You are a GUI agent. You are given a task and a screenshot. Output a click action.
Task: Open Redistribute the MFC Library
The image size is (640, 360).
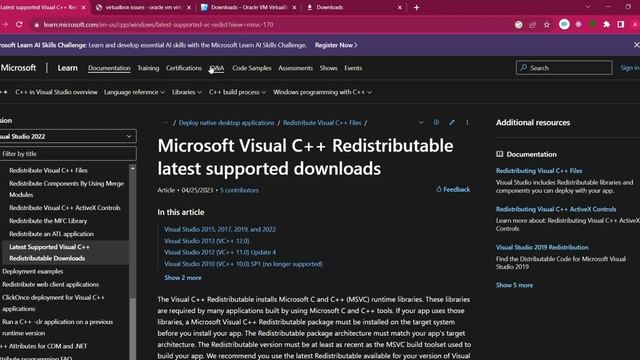(48, 221)
